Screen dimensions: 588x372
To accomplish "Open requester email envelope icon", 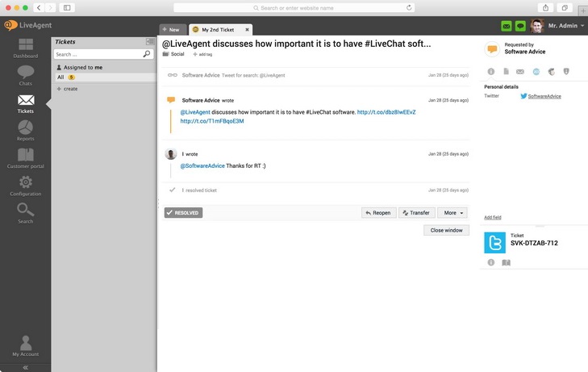I will [520, 71].
